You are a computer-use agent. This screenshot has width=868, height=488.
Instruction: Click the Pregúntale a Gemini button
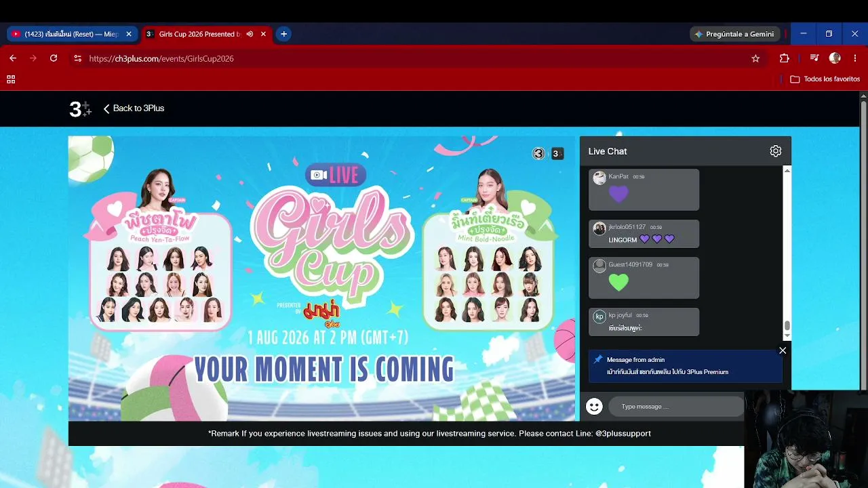click(734, 34)
